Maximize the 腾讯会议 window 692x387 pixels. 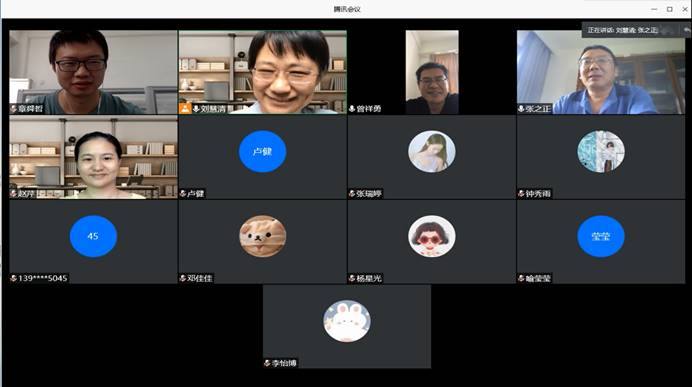coord(669,9)
